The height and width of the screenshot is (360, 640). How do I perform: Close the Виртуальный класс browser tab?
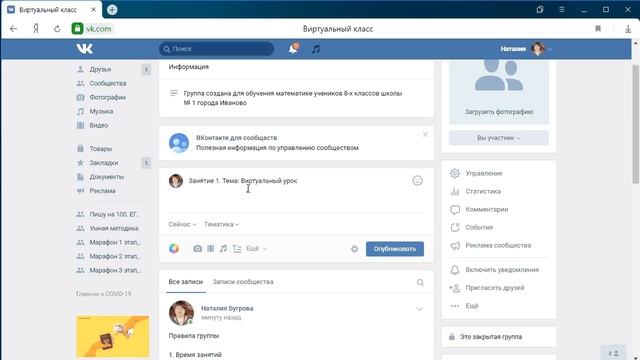coord(93,9)
